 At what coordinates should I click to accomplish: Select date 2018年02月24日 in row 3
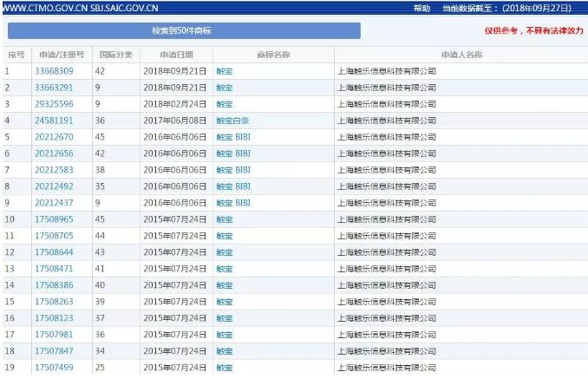click(x=174, y=104)
